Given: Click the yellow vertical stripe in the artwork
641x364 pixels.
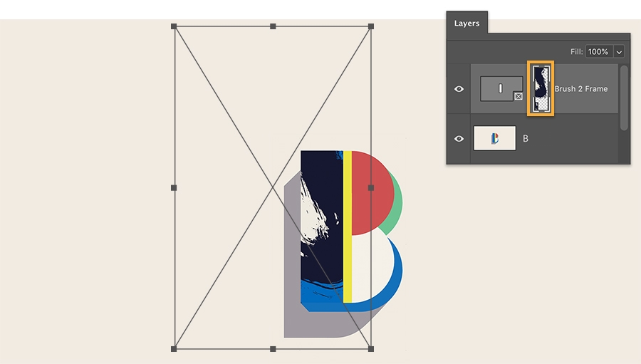Looking at the screenshot, I should (x=348, y=227).
